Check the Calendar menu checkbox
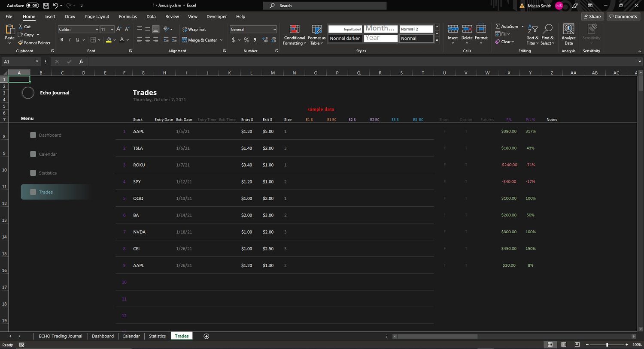 [x=33, y=154]
